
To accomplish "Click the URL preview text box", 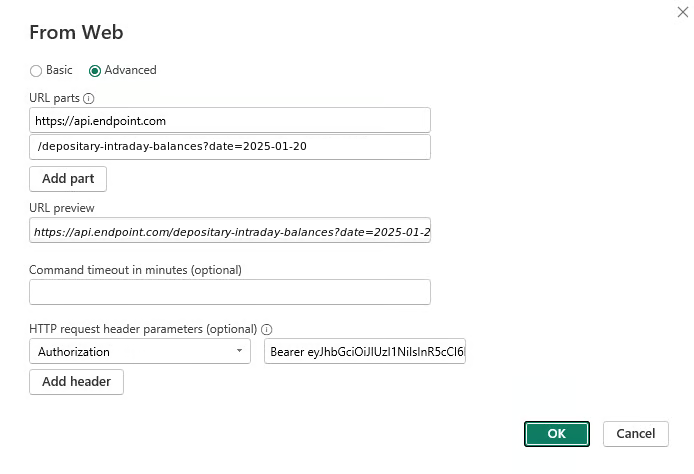I will [230, 231].
